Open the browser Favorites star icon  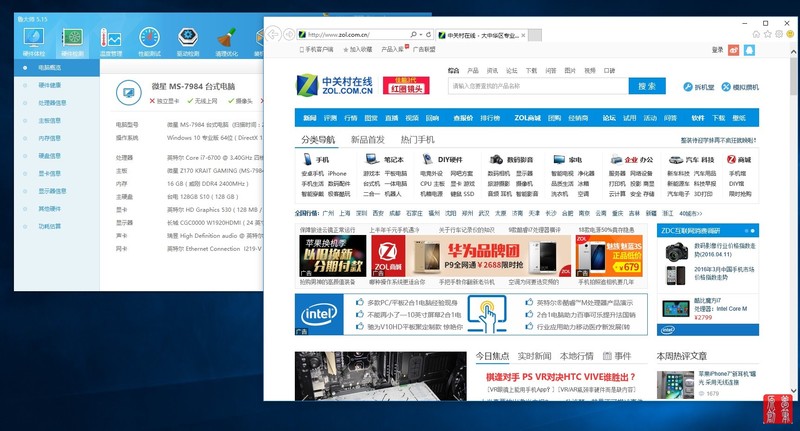coord(767,34)
